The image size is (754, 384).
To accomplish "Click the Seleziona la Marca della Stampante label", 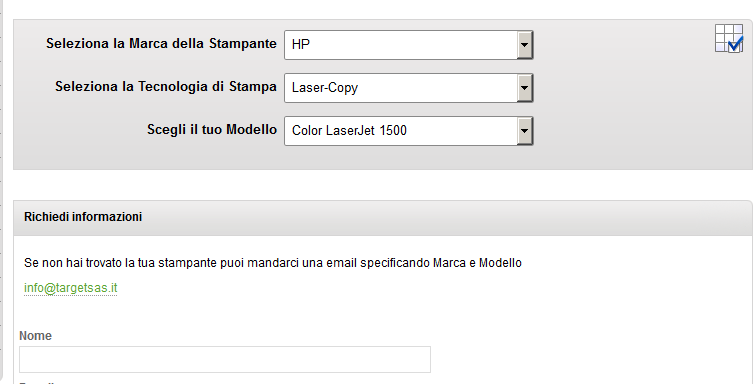I will [161, 44].
